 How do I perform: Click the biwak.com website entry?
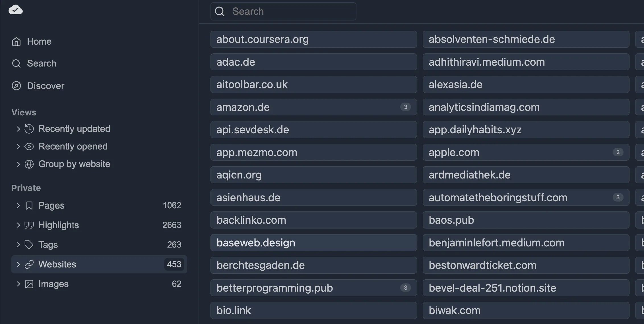click(x=526, y=310)
